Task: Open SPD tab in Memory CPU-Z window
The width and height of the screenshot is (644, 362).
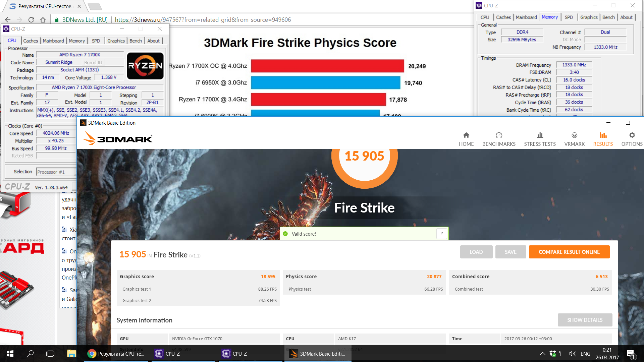Action: tap(569, 17)
